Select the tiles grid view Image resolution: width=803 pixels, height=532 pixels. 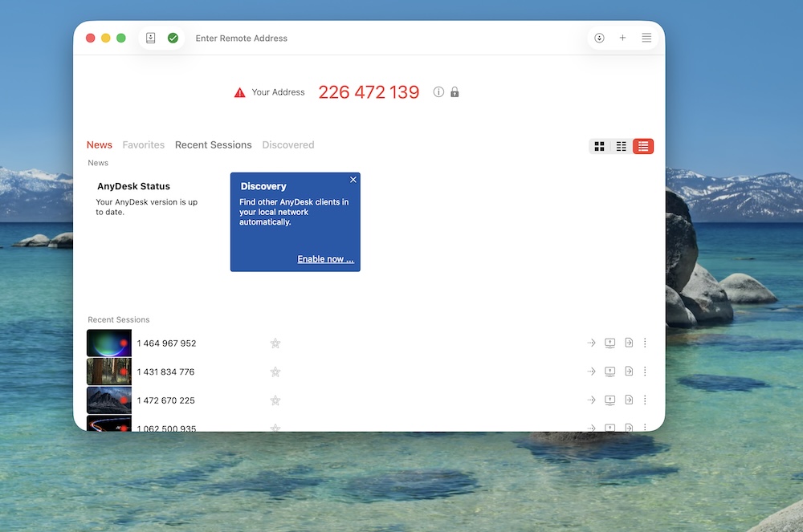click(x=599, y=146)
